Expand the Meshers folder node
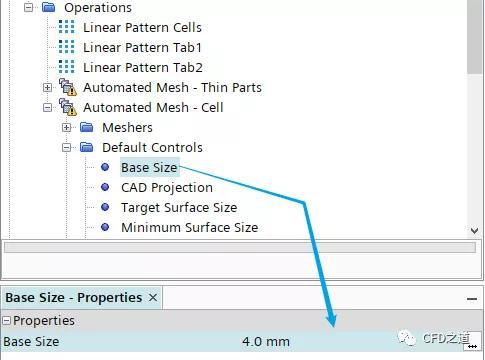This screenshot has height=360, width=485. (66, 128)
